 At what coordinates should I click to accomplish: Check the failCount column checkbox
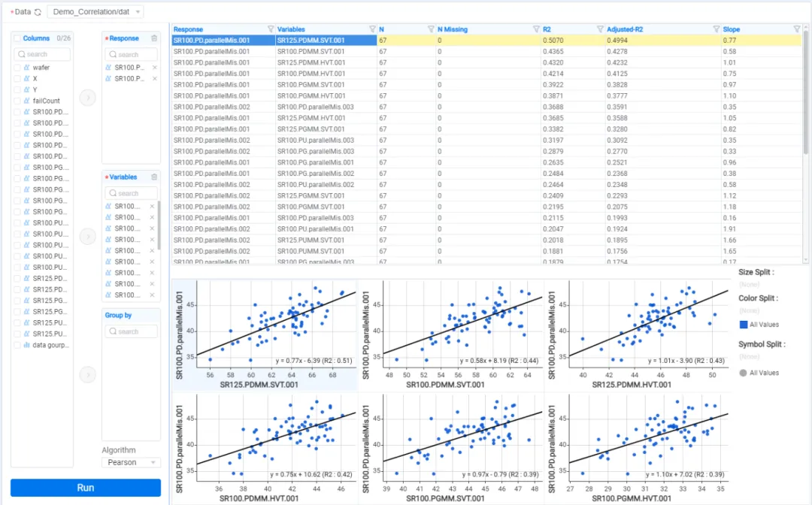click(x=17, y=101)
